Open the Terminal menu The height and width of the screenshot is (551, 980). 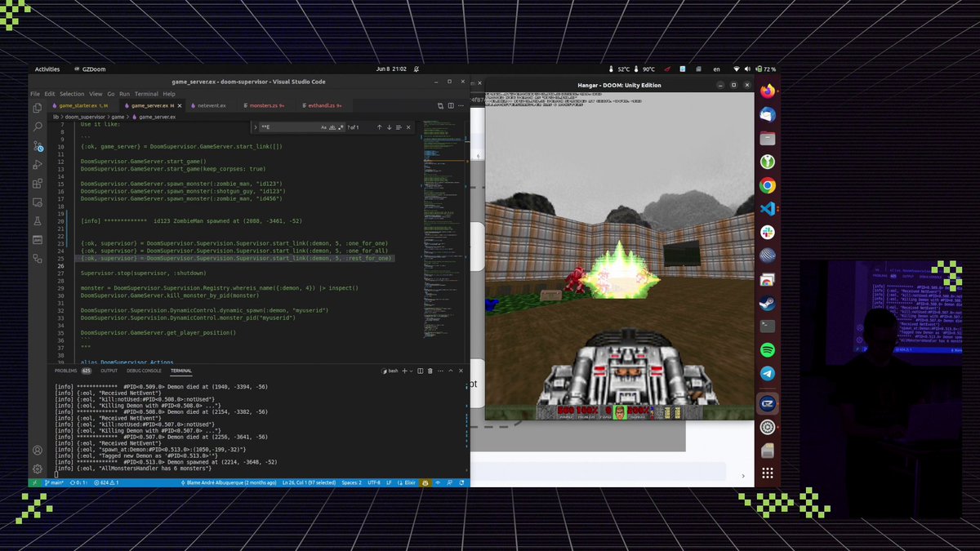coord(146,94)
